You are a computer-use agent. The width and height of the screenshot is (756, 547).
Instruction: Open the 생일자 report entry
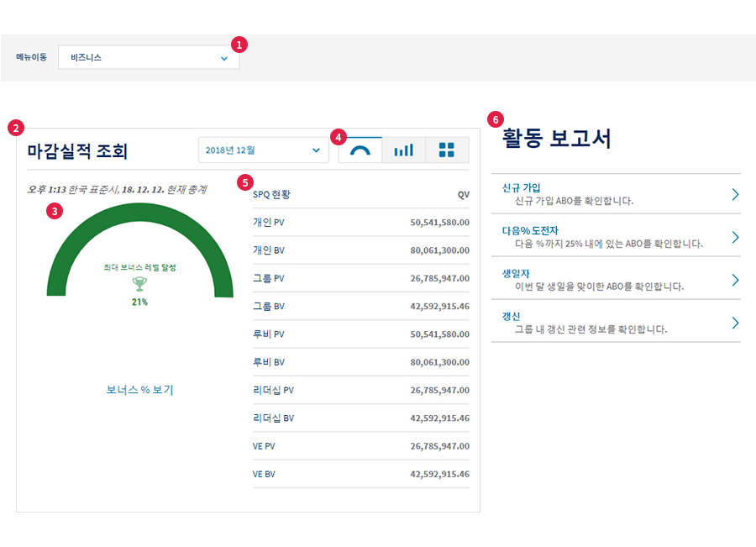(x=616, y=280)
